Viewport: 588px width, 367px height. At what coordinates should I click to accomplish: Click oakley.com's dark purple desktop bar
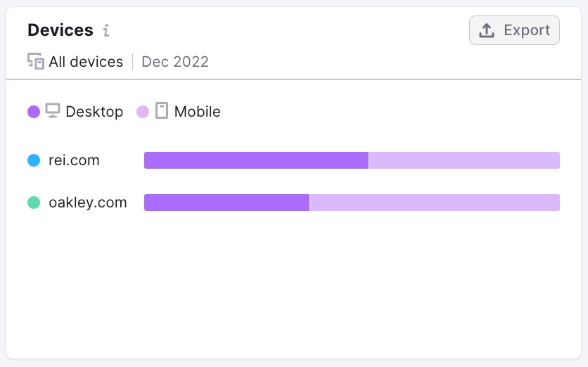click(227, 202)
